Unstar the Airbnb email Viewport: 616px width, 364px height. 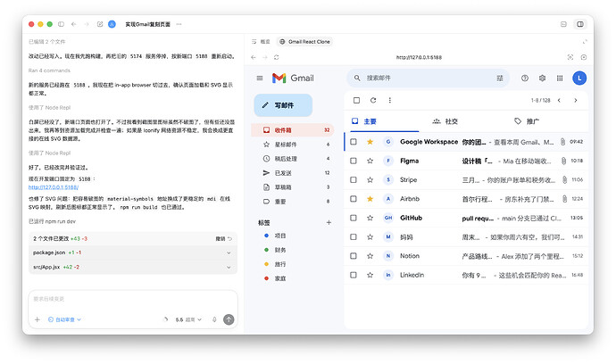click(370, 199)
